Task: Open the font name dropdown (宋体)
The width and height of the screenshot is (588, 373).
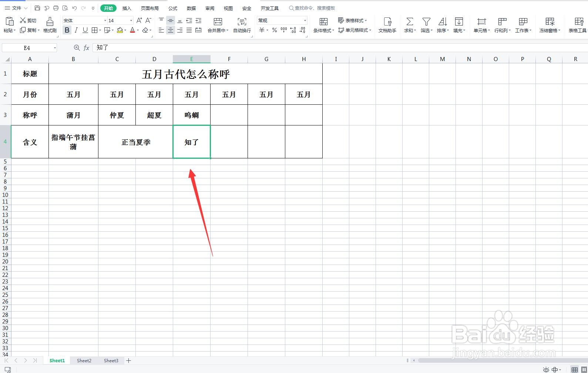Action: (105, 20)
